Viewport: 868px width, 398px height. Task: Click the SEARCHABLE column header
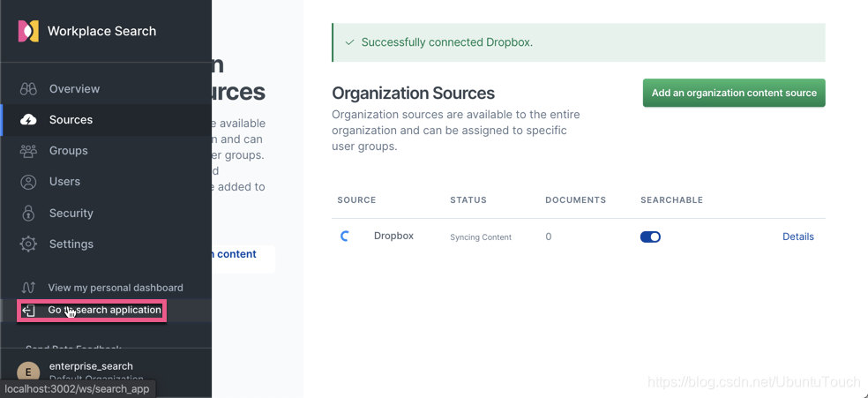tap(671, 199)
